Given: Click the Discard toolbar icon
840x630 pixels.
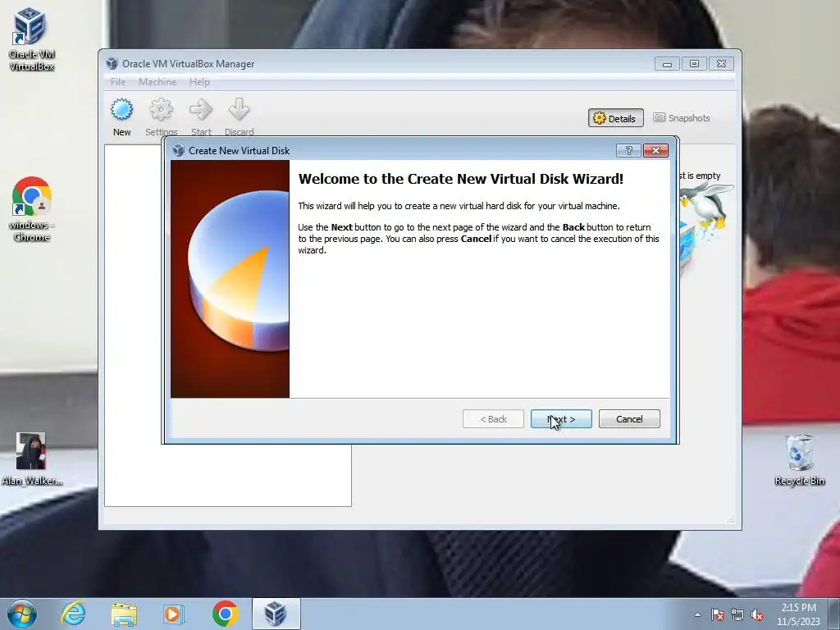Looking at the screenshot, I should click(x=239, y=116).
